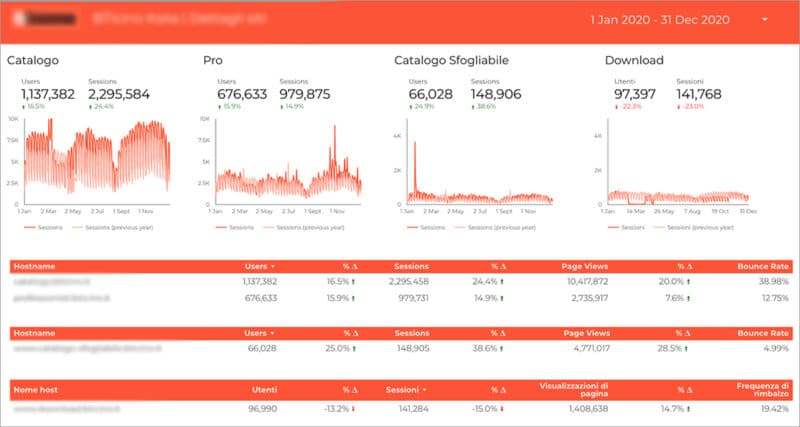
Task: Click the red down arrow beside -13.2%
Action: coord(353,409)
